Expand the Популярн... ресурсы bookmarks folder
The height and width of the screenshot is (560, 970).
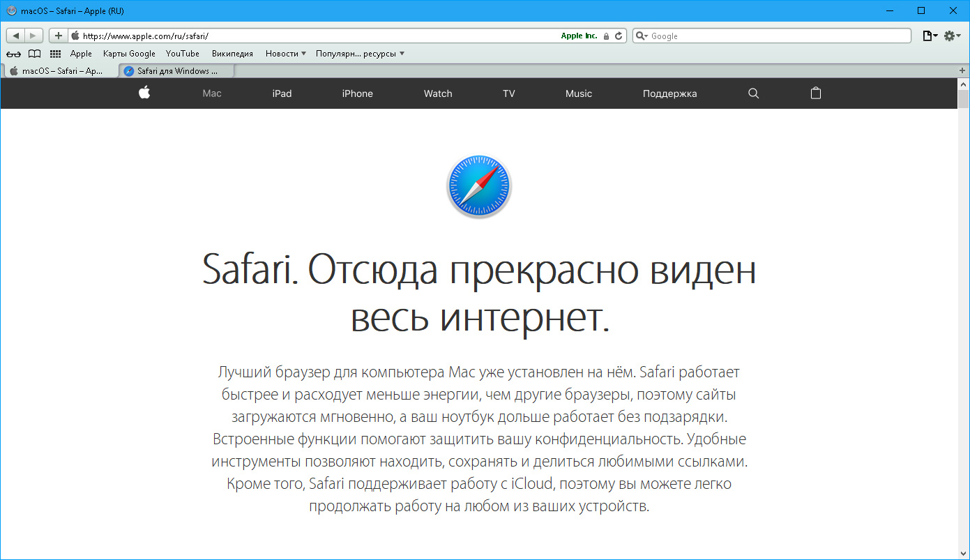(360, 54)
